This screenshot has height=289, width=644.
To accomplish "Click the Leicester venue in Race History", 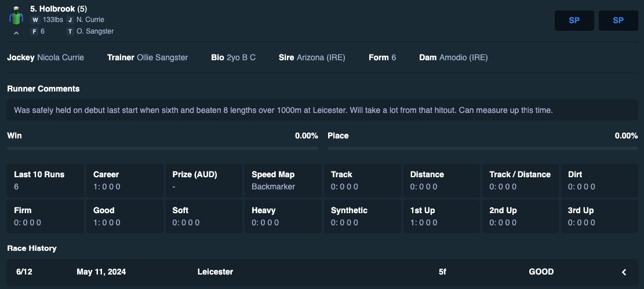I will (215, 272).
